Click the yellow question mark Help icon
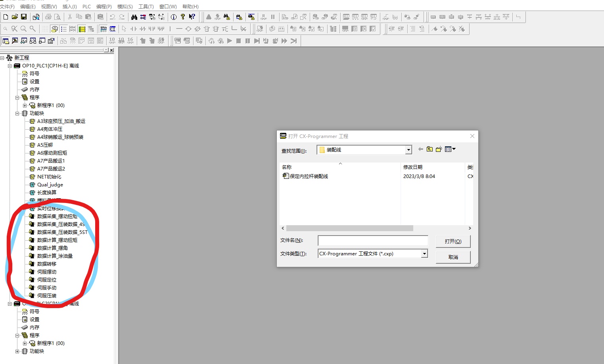Viewport: 604px width, 364px height. pyautogui.click(x=183, y=17)
